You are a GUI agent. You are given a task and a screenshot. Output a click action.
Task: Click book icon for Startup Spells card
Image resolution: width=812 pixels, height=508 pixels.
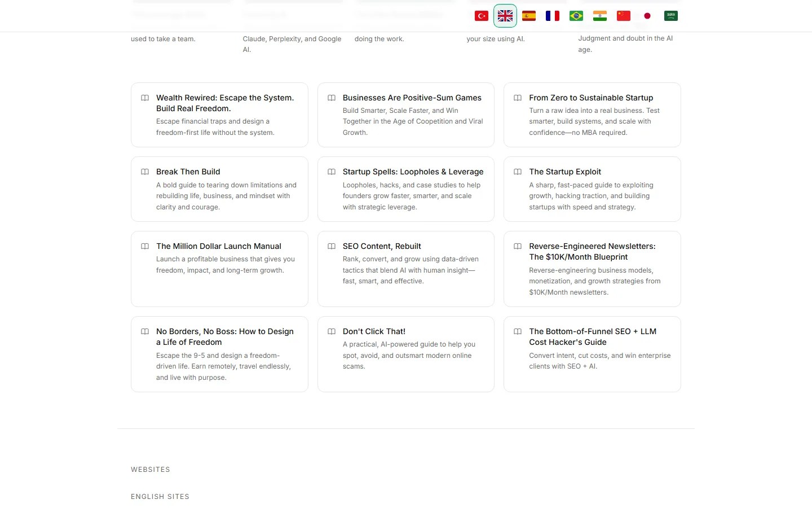point(332,172)
